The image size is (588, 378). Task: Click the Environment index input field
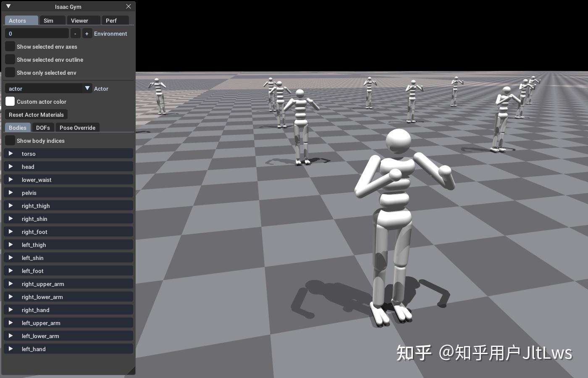[37, 34]
